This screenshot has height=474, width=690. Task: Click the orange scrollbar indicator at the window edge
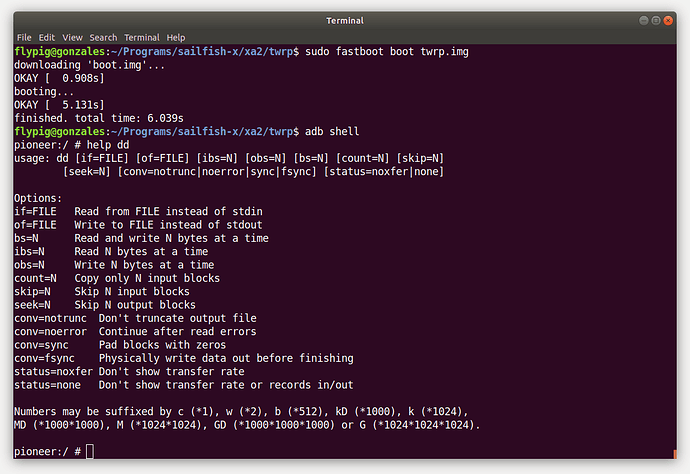point(675,454)
